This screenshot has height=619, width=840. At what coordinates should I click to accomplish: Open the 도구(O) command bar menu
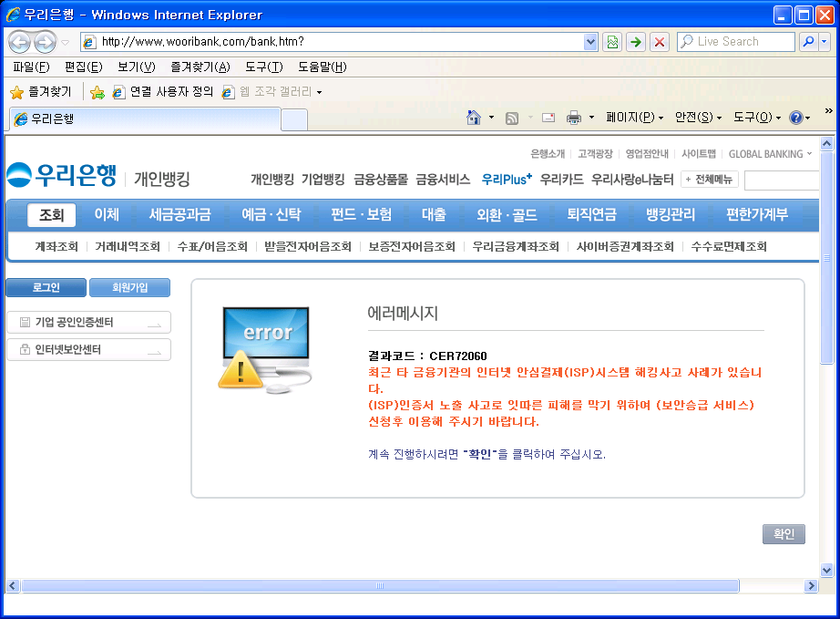[x=757, y=118]
